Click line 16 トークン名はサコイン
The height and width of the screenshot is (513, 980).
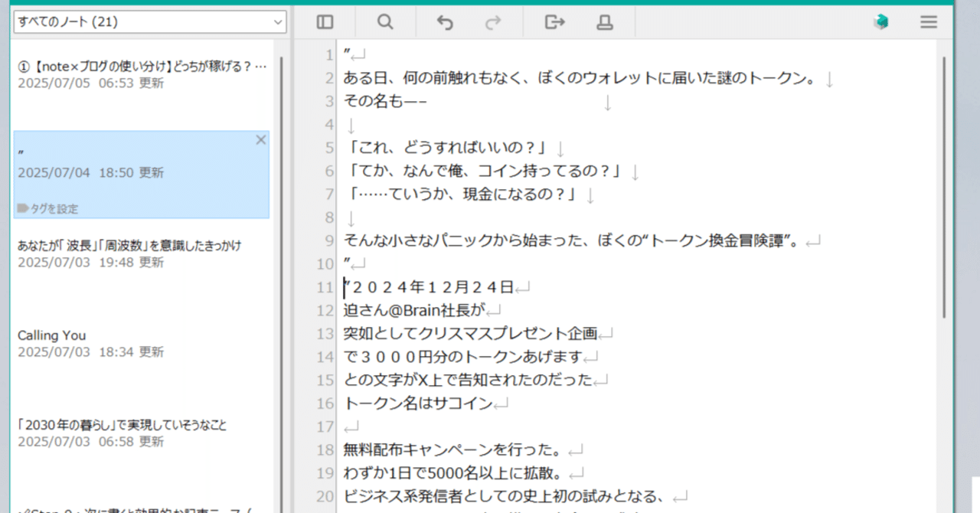pos(419,403)
